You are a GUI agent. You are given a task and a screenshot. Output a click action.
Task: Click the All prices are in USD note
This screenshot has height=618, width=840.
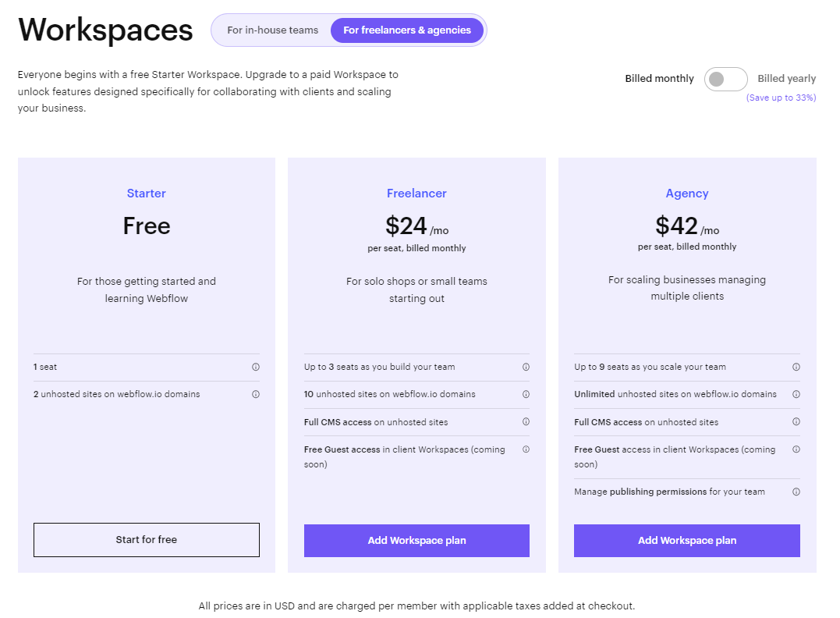coord(416,606)
